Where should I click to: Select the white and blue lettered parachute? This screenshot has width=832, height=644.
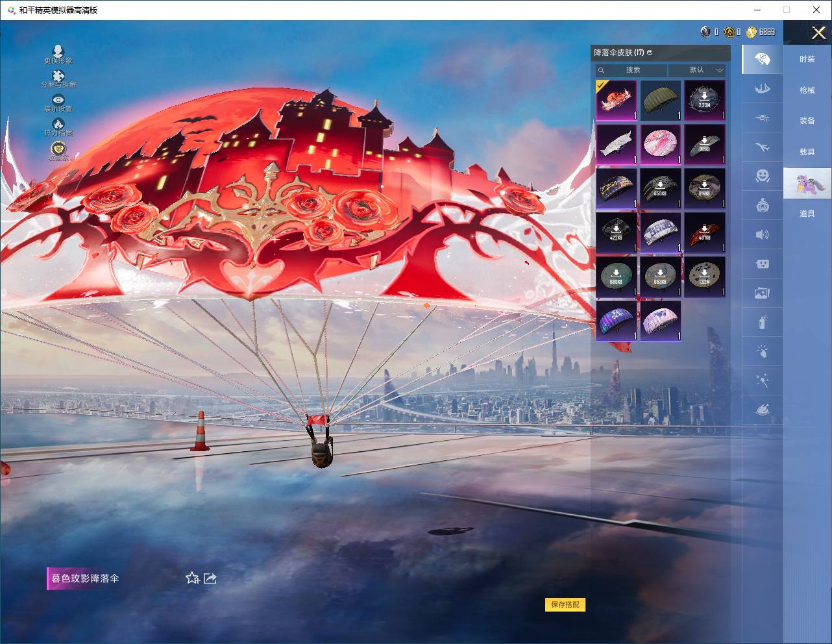(660, 232)
